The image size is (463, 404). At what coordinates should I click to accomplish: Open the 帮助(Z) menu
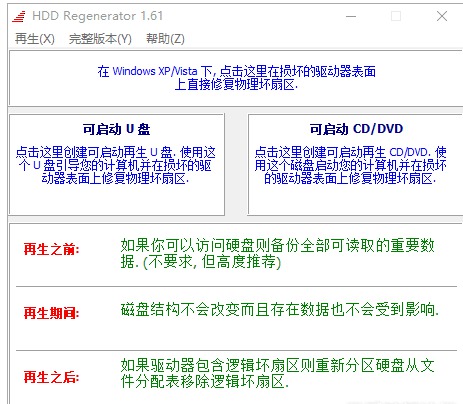click(x=165, y=39)
